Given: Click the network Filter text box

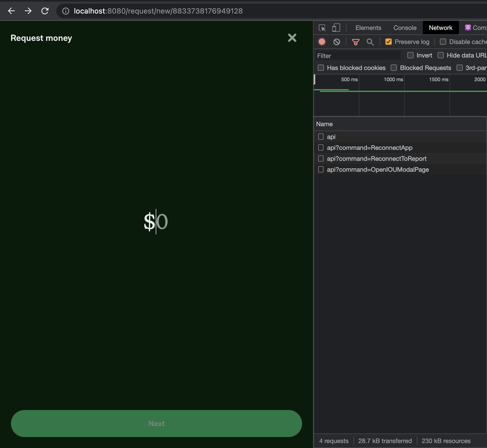Looking at the screenshot, I should pyautogui.click(x=358, y=56).
